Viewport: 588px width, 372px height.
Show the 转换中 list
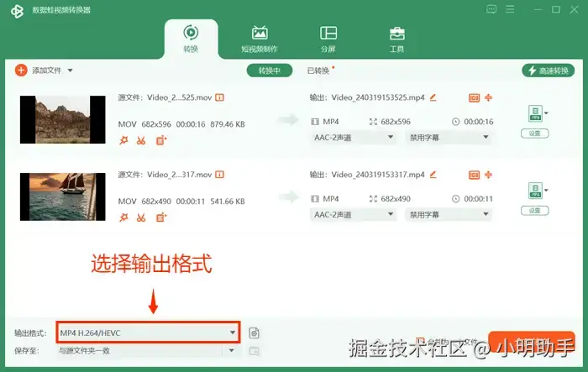click(x=270, y=71)
